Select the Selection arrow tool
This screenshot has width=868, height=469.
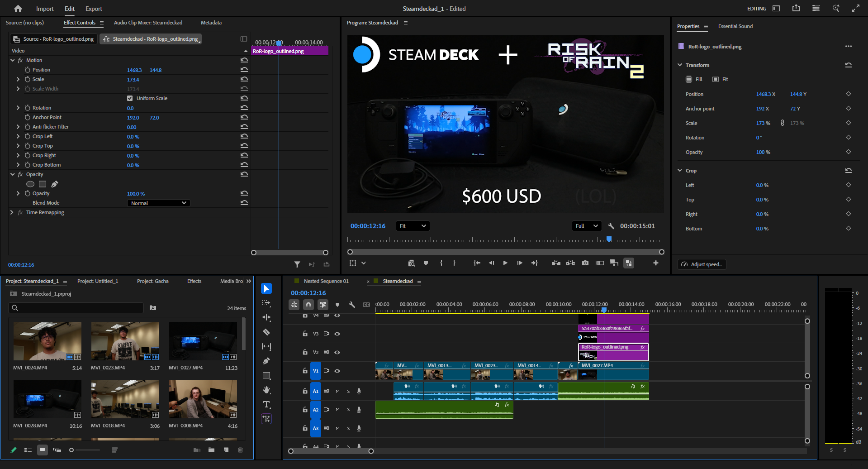[x=266, y=288]
